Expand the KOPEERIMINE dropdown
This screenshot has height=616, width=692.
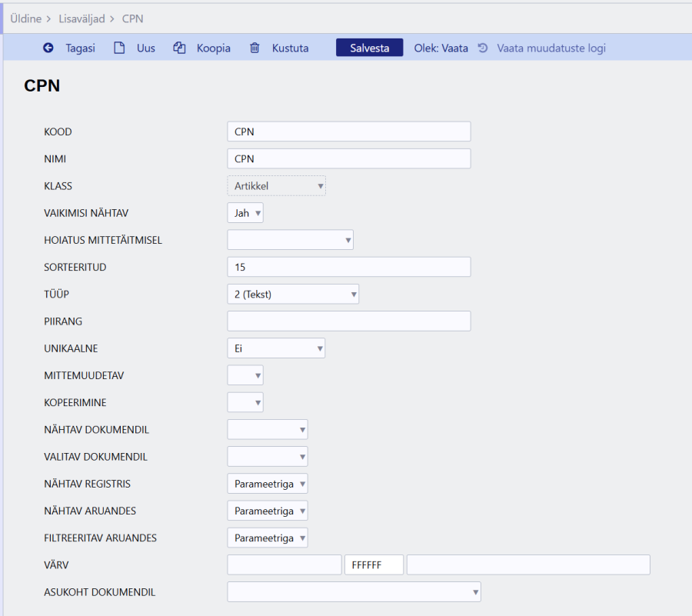pyautogui.click(x=245, y=402)
